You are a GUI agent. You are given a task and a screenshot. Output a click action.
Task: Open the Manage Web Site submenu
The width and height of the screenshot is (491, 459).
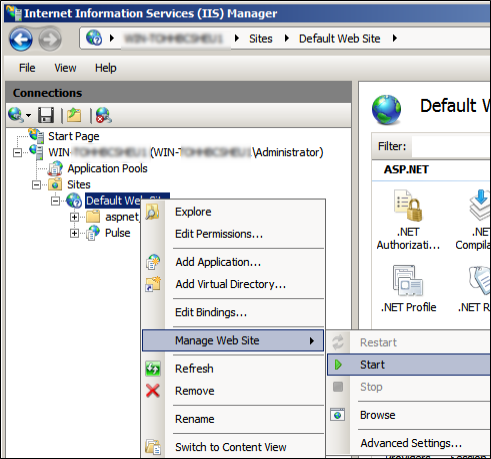click(x=233, y=340)
